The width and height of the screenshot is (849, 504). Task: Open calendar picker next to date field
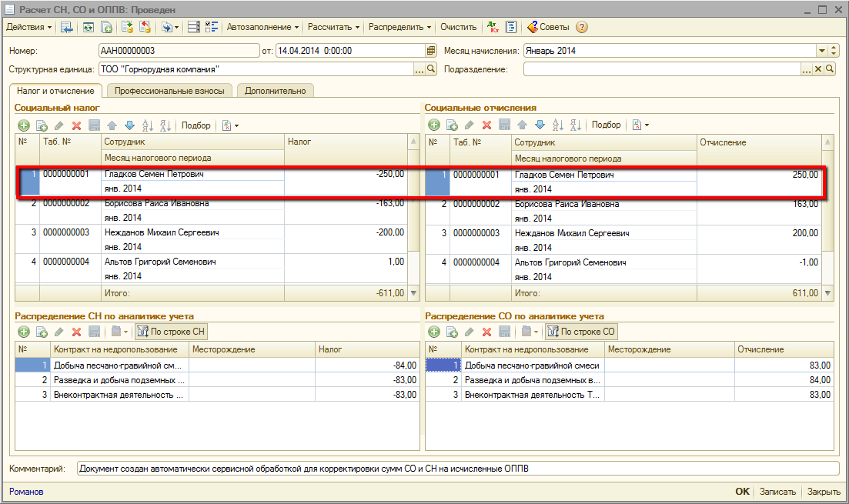(431, 51)
